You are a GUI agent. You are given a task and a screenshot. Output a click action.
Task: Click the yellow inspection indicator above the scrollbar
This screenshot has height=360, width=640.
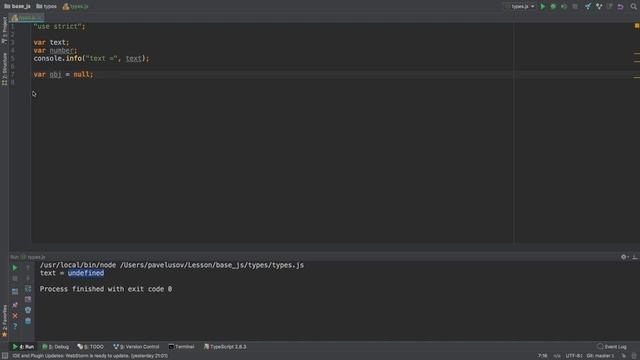[x=636, y=26]
